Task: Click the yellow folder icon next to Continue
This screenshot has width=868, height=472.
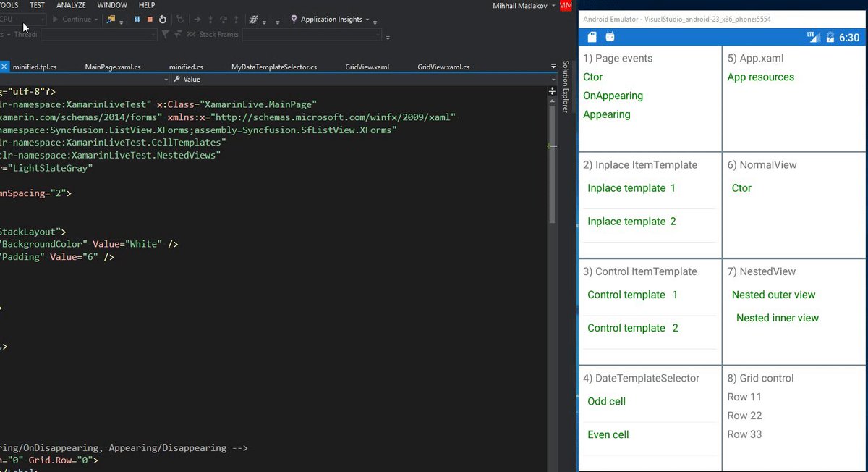Action: coord(111,20)
